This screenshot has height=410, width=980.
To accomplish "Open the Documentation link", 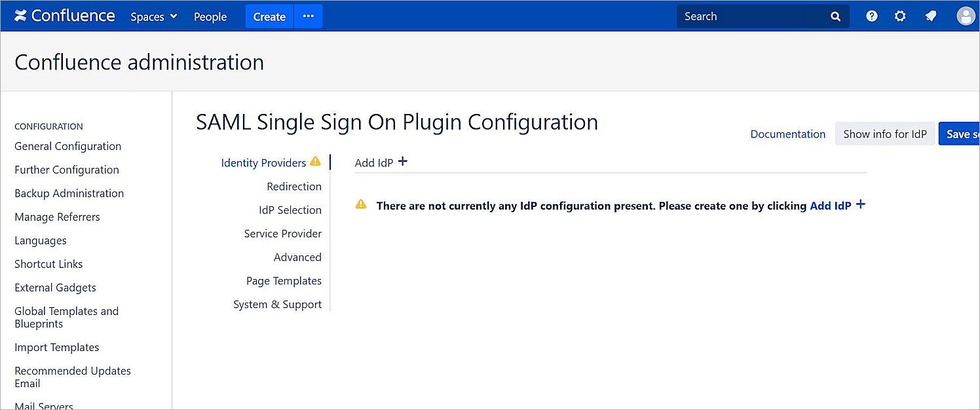I will (787, 134).
